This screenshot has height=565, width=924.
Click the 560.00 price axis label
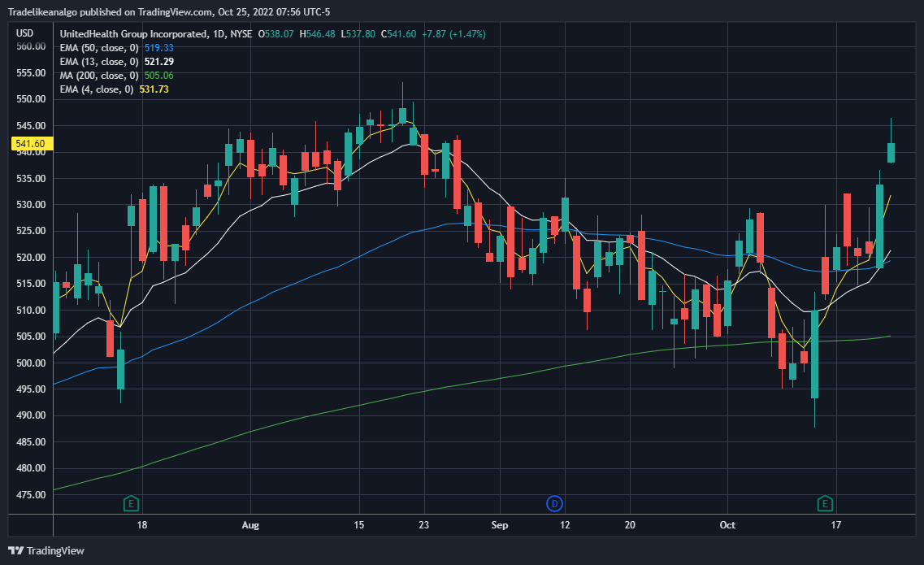point(31,46)
